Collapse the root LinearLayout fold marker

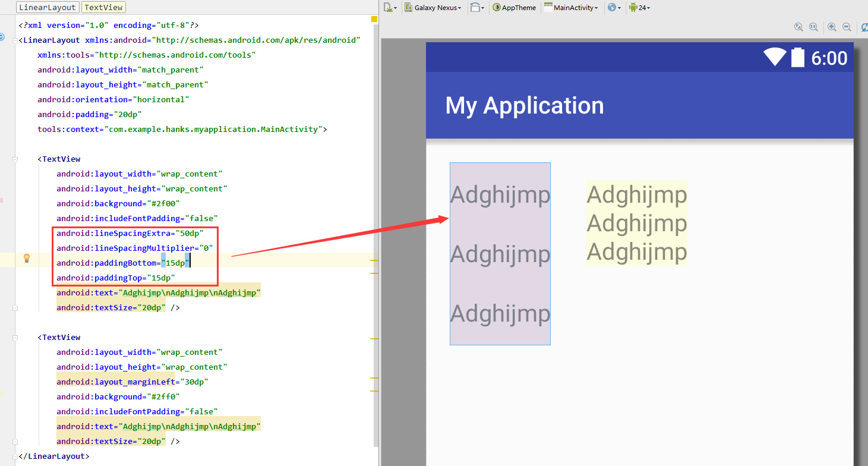click(15, 40)
